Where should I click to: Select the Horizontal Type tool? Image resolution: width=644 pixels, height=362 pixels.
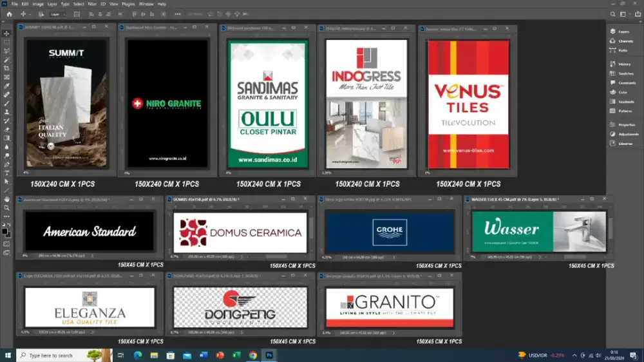6,173
